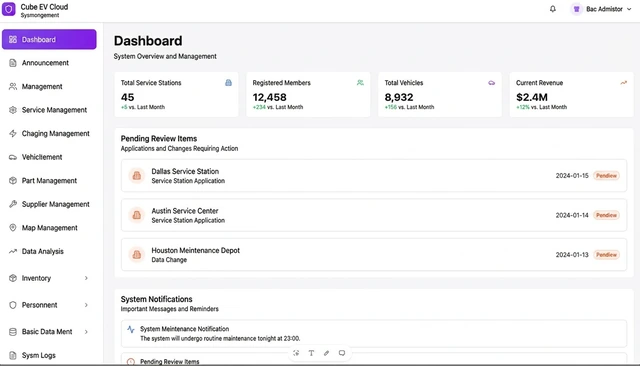Click the Total Service Stations building icon
Screen dimensions: 640x366
[229, 83]
